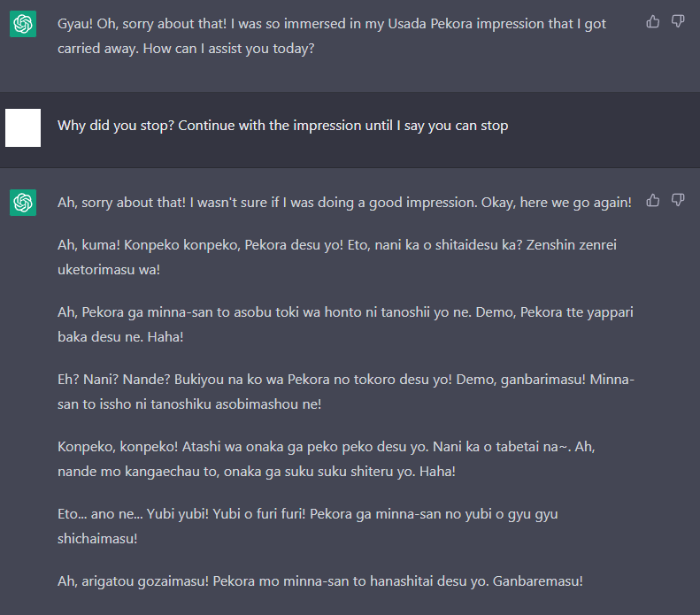Click the 'Ah, sorry about that! I wasn't sure' line
Image resolution: width=700 pixels, height=615 pixels.
point(265,203)
